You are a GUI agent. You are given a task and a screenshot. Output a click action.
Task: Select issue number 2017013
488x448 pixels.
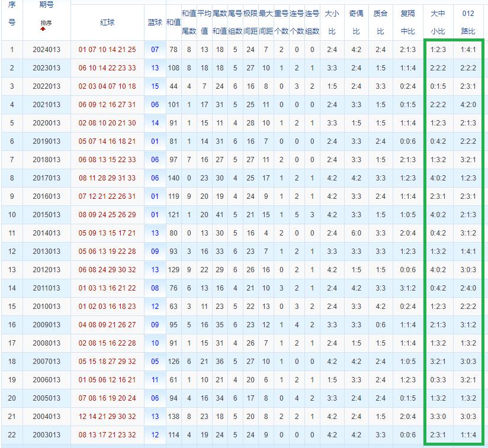click(x=46, y=178)
